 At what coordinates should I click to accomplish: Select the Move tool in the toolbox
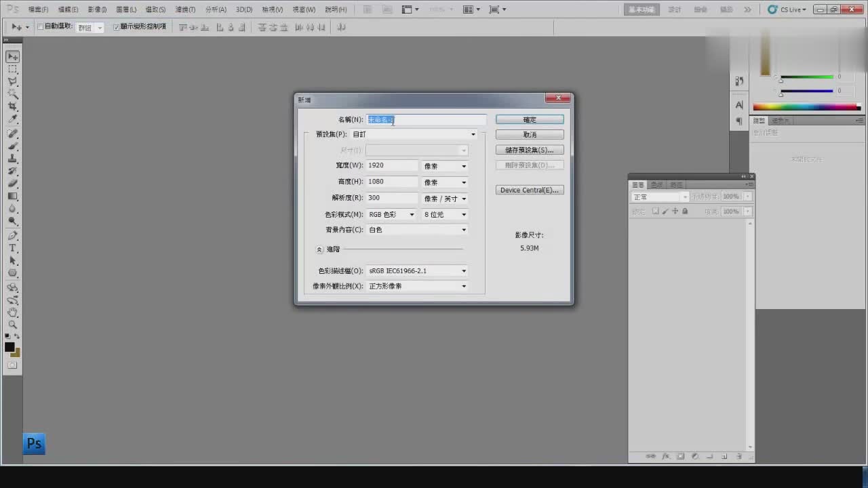12,56
